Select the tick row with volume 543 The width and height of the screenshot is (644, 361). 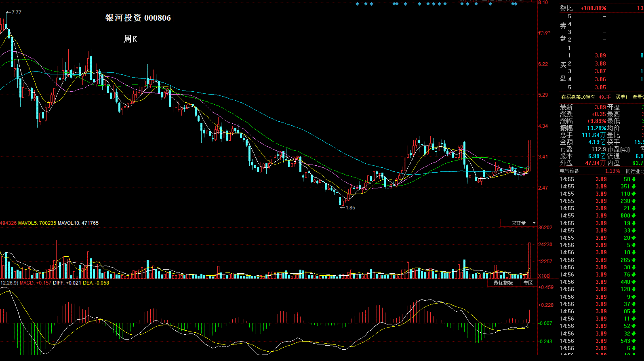pos(602,341)
